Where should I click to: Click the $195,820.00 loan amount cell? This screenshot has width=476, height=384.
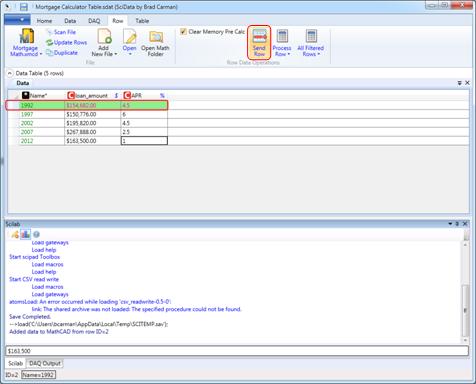(x=93, y=123)
